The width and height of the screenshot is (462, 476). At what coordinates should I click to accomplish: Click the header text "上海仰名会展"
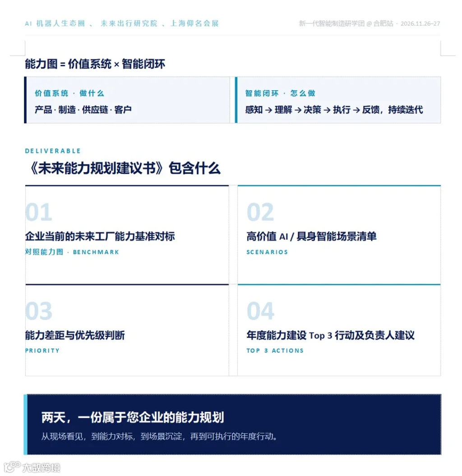pos(194,23)
